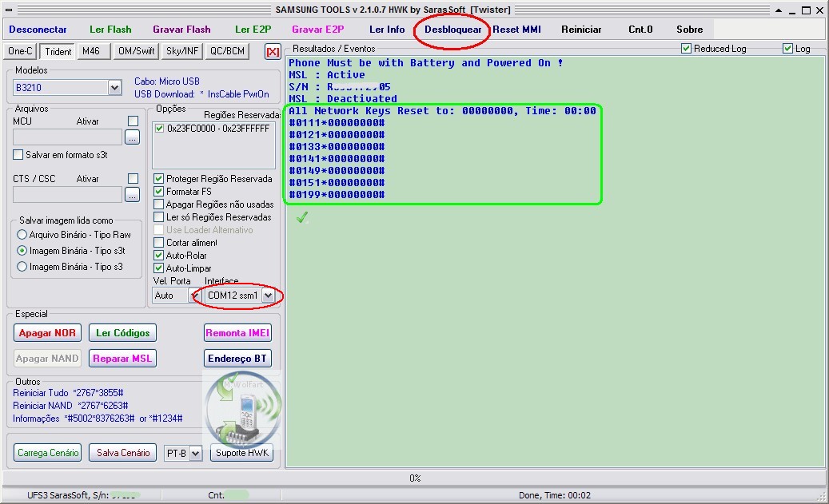Click Desbloquear to unlock phone
The width and height of the screenshot is (829, 504).
tap(453, 30)
